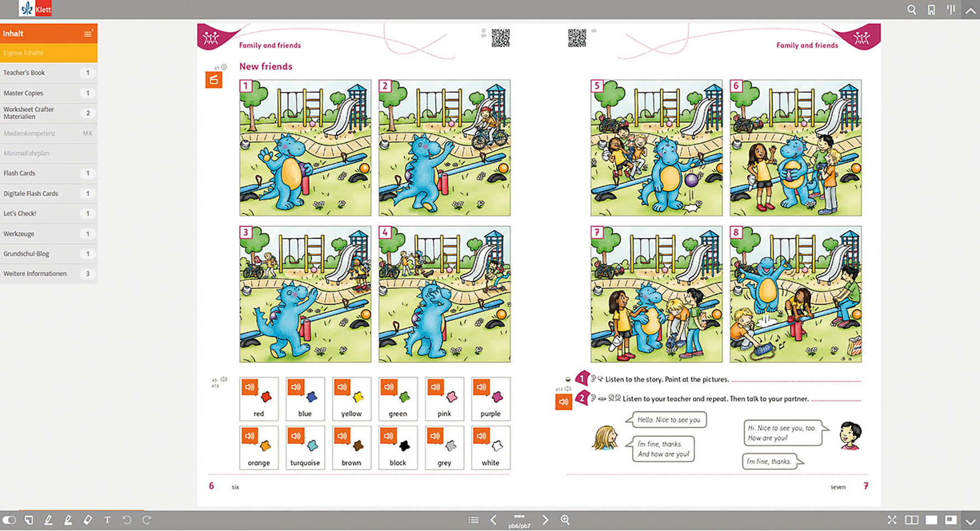
Task: Play audio for the color red
Action: [250, 387]
